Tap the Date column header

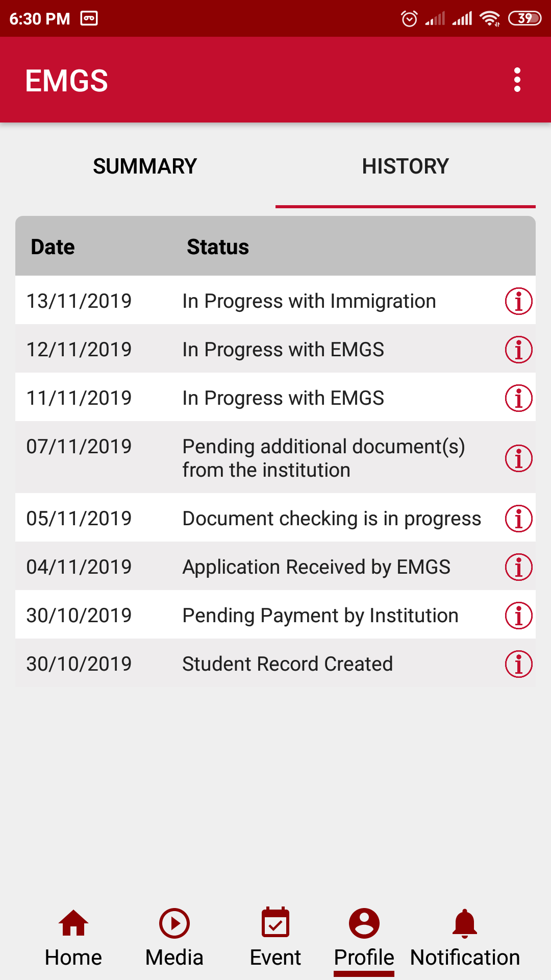coord(53,247)
